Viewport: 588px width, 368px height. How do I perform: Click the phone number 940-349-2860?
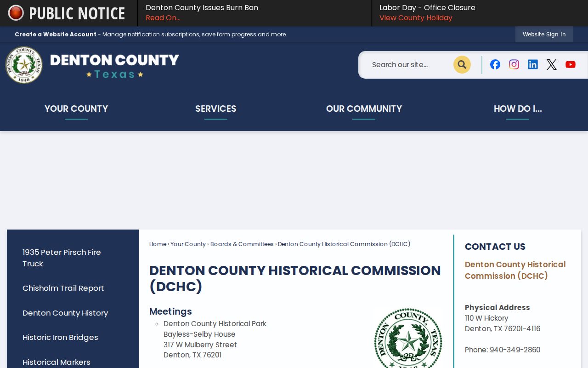[x=515, y=350]
